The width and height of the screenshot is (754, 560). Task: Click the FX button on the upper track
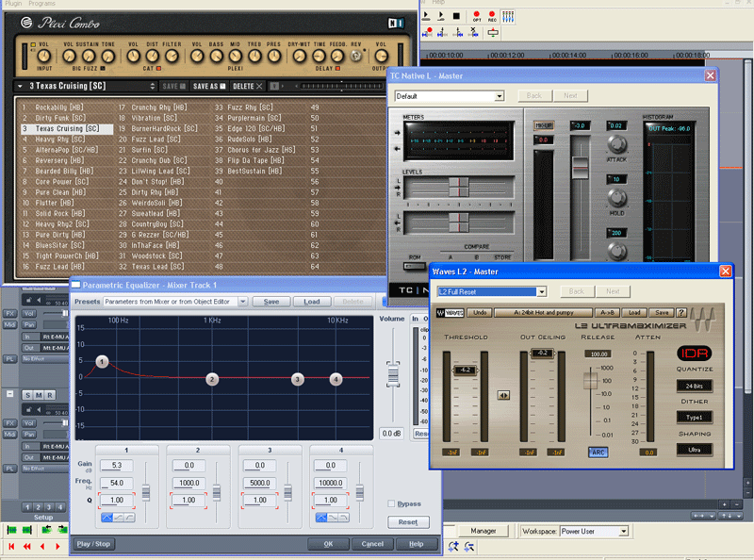coord(9,313)
